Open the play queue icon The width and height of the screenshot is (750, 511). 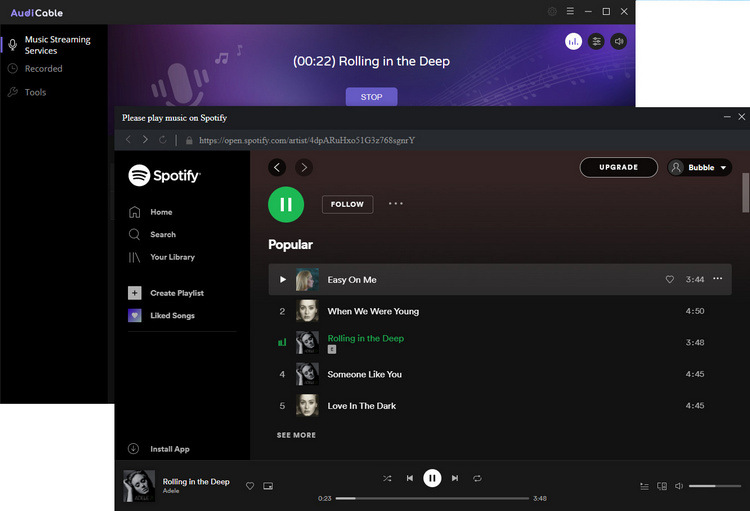pyautogui.click(x=644, y=486)
